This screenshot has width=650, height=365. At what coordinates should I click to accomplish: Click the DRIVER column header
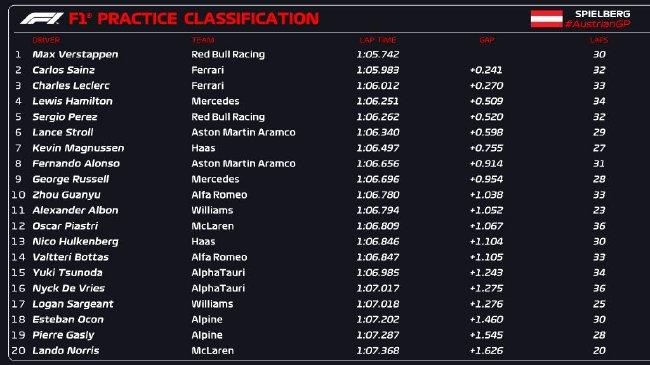click(x=46, y=40)
